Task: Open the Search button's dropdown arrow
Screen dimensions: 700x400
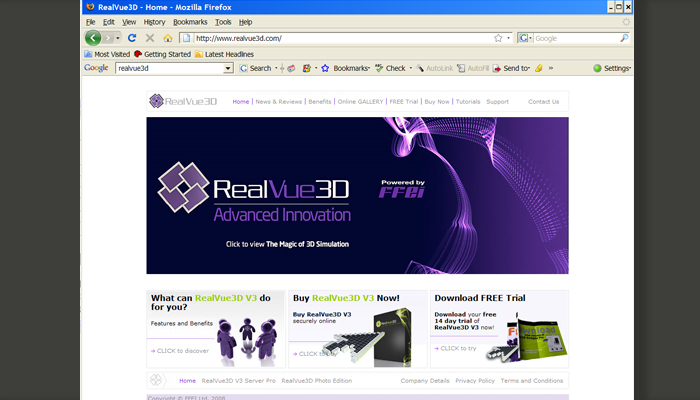Action: point(276,68)
